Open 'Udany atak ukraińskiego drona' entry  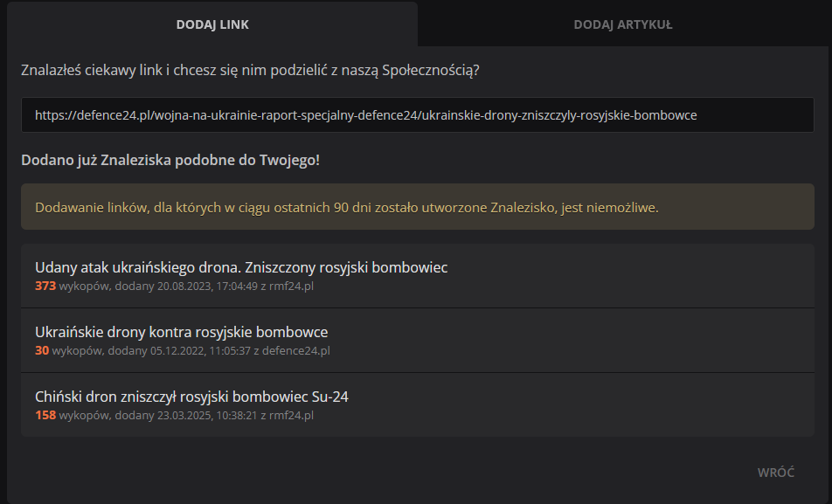point(241,267)
